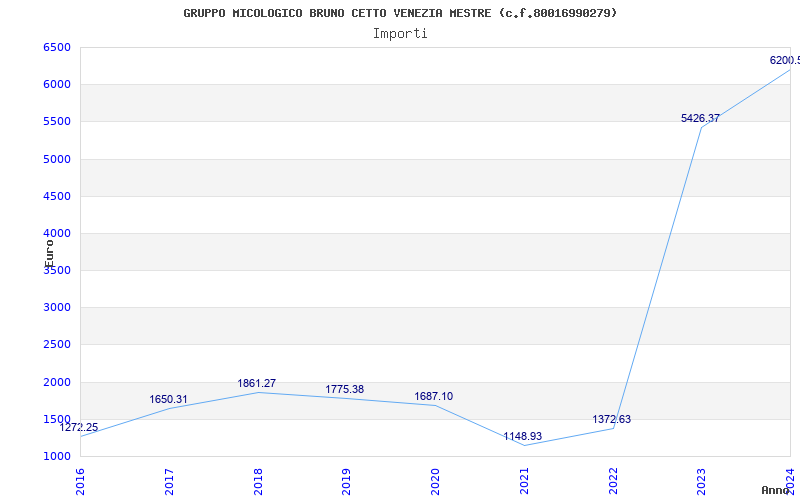Click the 2021 x-axis year label
The height and width of the screenshot is (500, 800).
click(524, 482)
